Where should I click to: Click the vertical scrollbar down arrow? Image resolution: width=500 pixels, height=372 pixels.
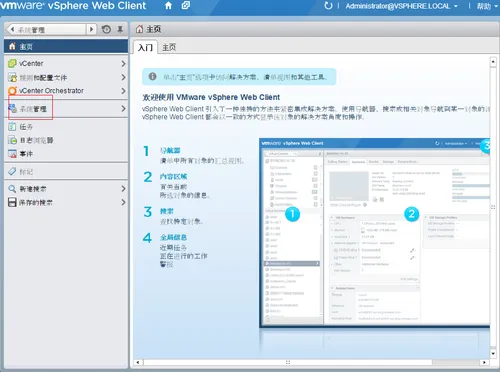coord(493,353)
